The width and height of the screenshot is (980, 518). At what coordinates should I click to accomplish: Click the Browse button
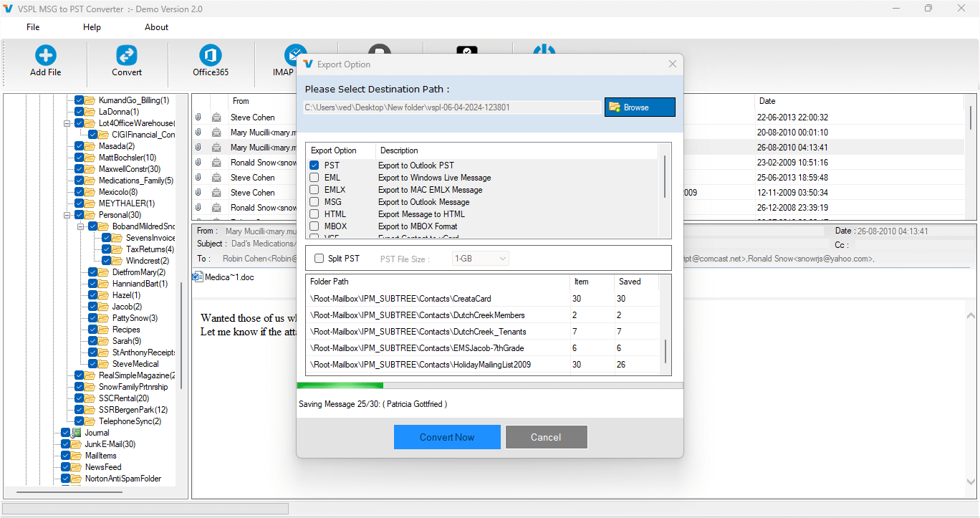(x=640, y=107)
